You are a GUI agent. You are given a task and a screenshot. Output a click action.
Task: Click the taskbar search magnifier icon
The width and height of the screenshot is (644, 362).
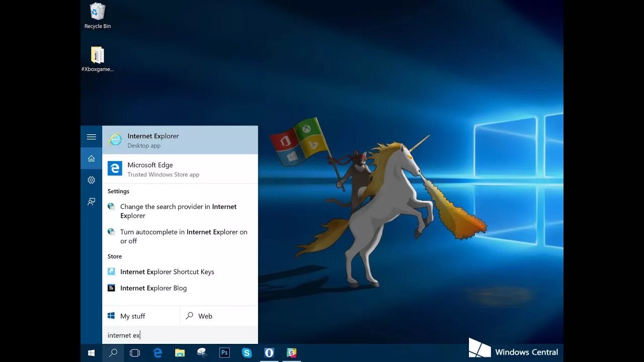click(x=113, y=353)
